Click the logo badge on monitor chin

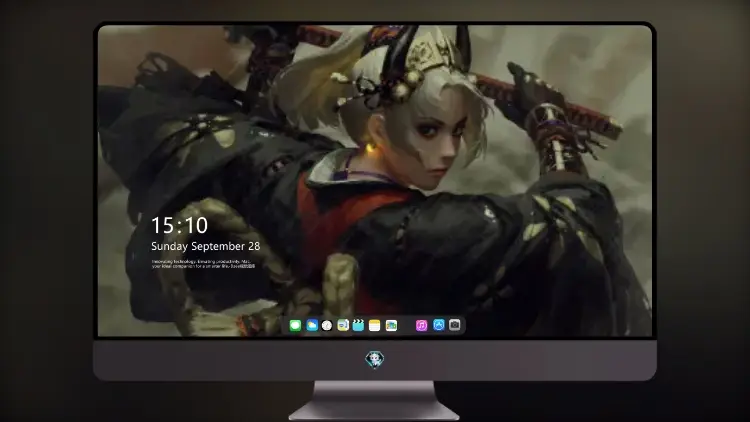pos(375,360)
